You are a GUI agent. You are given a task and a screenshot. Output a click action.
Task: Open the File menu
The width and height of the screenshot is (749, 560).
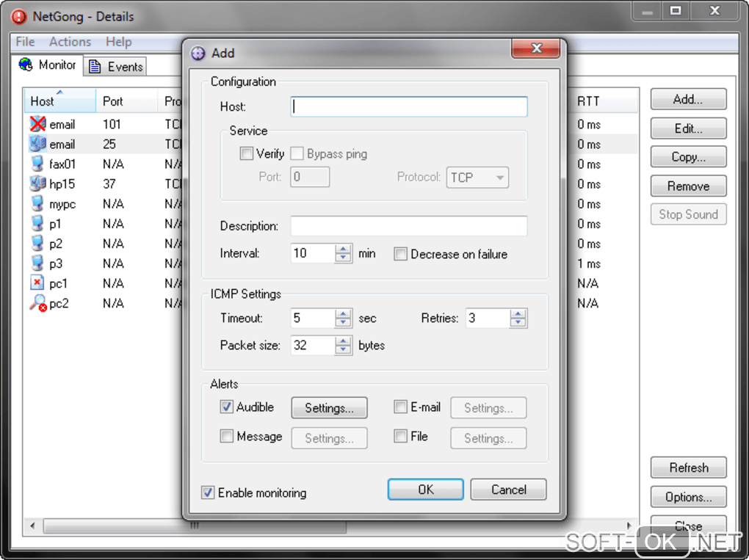[25, 42]
